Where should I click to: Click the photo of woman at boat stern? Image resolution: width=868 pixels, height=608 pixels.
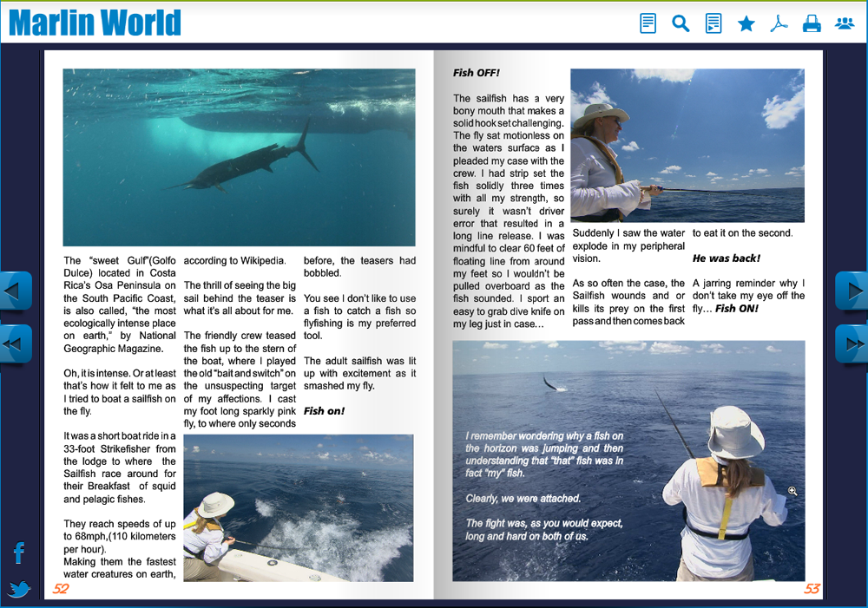pyautogui.click(x=298, y=507)
